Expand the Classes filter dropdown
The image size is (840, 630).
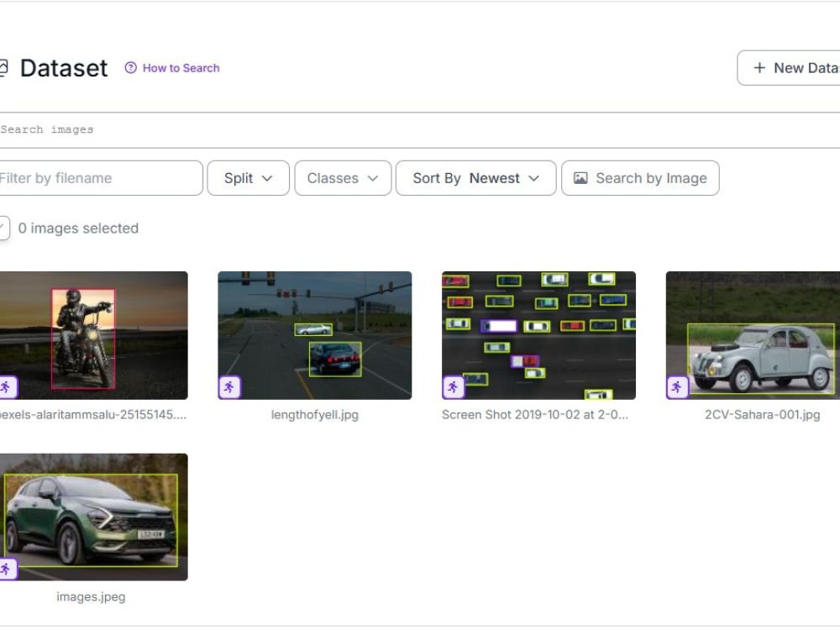[x=343, y=178]
